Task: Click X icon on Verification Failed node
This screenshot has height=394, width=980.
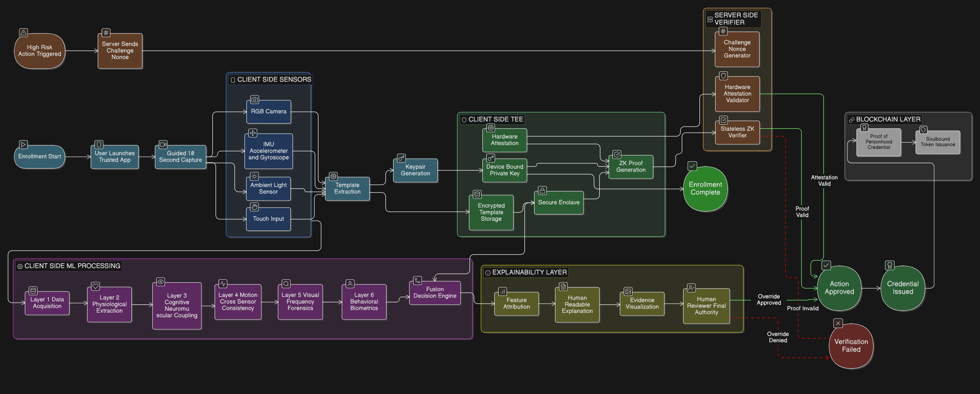Action: 838,323
